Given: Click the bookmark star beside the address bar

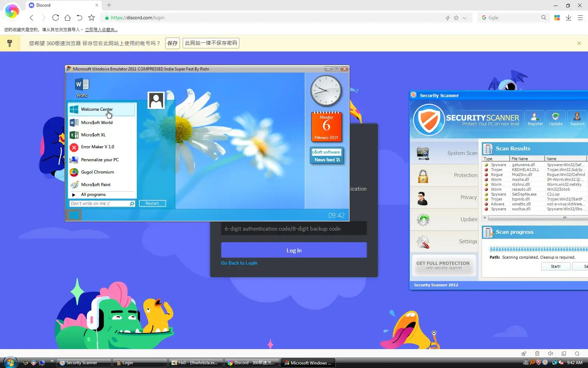Looking at the screenshot, I should pos(91,18).
